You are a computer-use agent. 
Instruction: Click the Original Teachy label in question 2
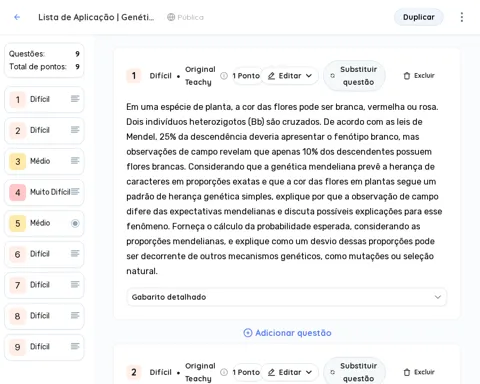click(200, 372)
